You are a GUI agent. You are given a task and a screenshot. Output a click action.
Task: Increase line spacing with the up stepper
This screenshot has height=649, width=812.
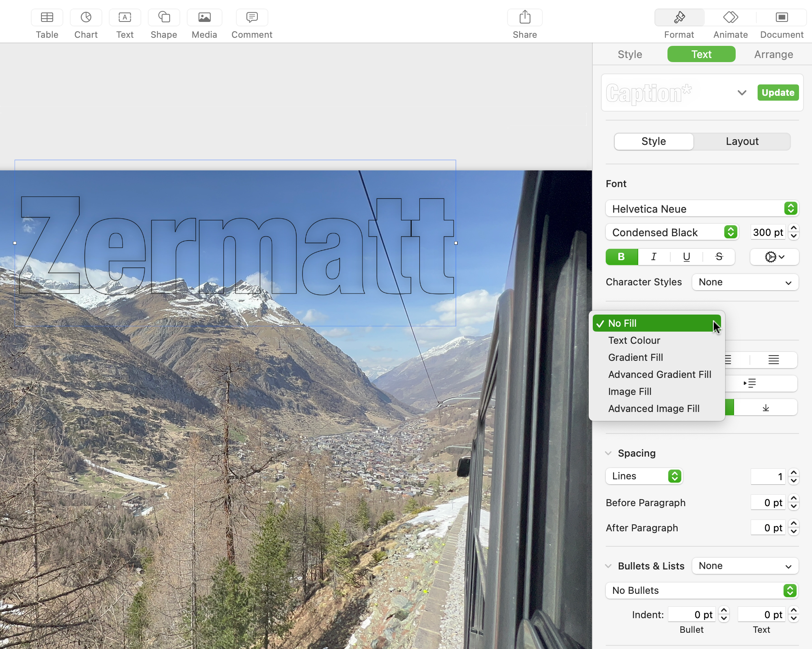point(794,472)
